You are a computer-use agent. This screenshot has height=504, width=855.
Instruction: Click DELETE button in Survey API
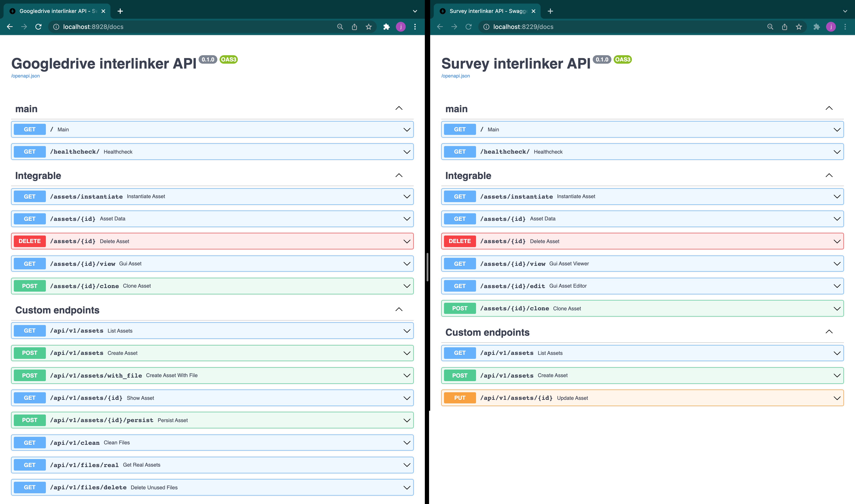point(460,241)
